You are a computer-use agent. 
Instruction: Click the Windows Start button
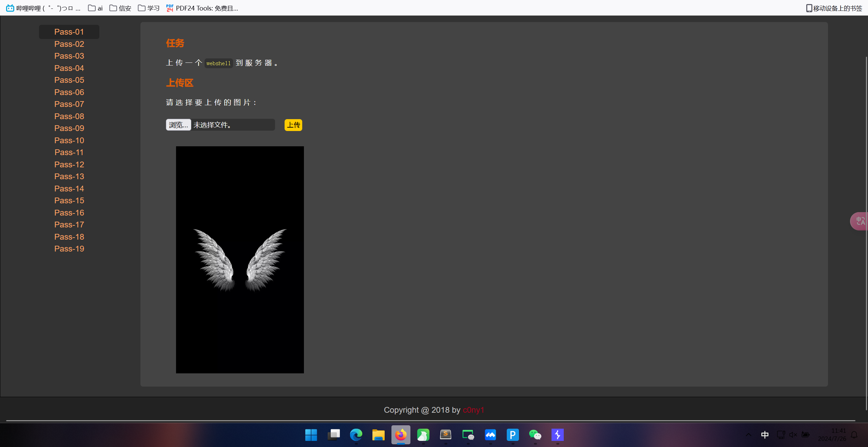coord(311,435)
